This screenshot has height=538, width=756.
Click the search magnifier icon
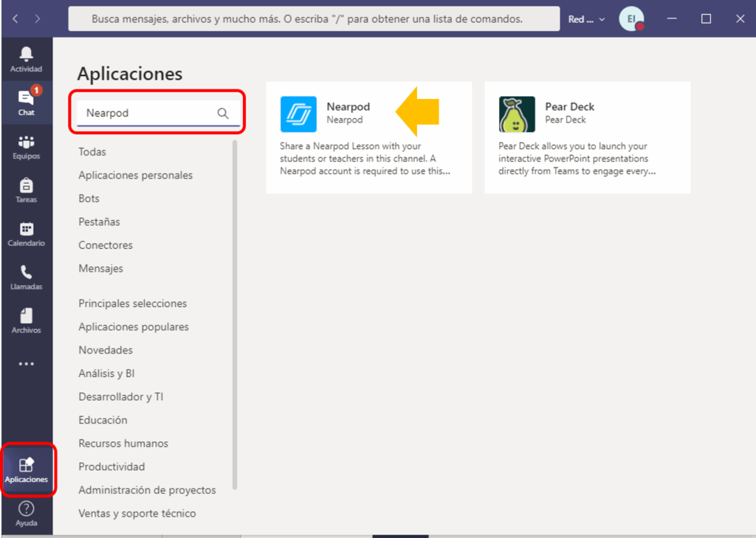223,113
